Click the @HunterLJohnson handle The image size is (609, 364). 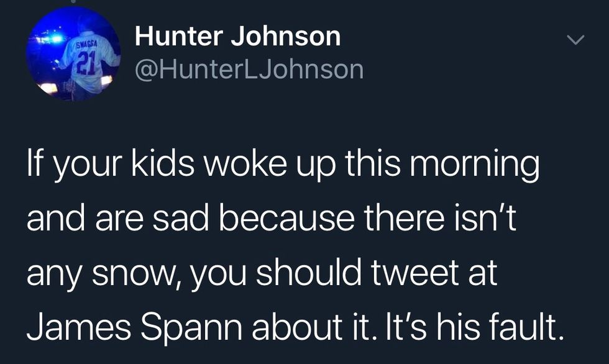coord(249,69)
